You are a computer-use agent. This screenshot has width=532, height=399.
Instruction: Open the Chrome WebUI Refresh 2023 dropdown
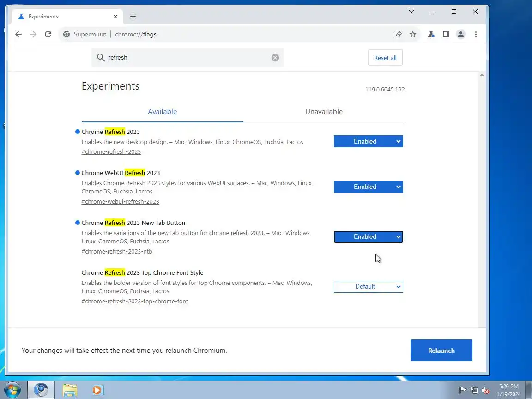point(368,187)
